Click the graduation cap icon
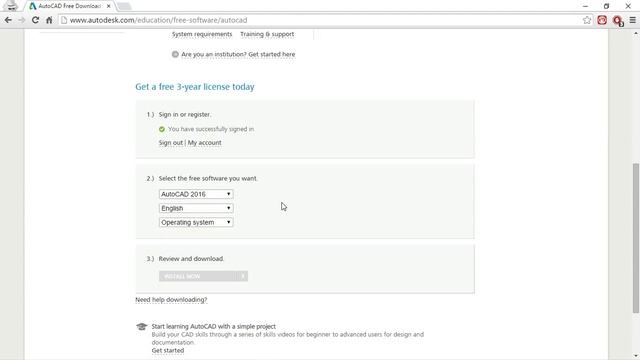Screen dimensions: 640x360 [x=142, y=327]
